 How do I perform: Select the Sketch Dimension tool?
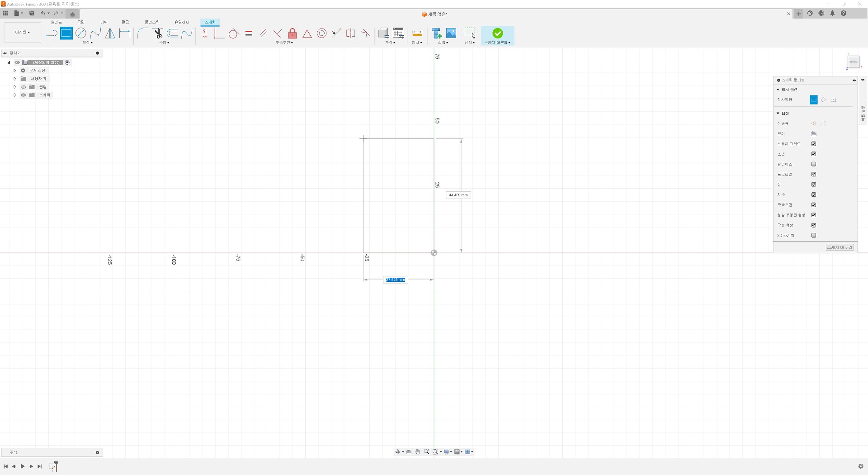[125, 33]
